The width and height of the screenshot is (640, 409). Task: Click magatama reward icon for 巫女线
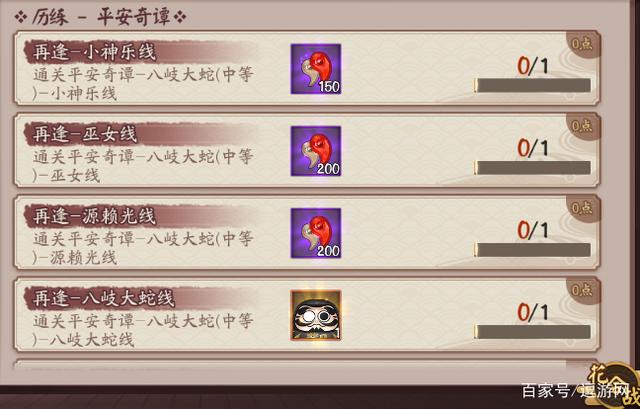[x=316, y=151]
